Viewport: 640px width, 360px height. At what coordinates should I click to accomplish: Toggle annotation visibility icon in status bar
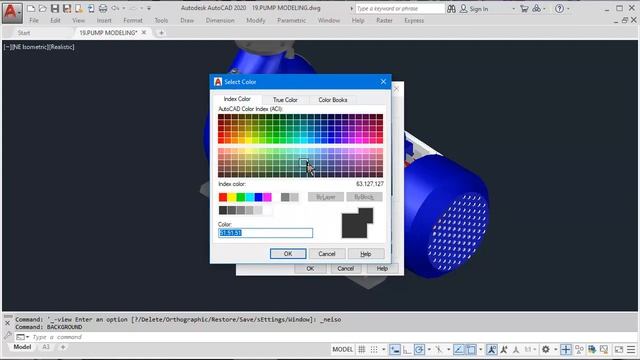pos(492,349)
